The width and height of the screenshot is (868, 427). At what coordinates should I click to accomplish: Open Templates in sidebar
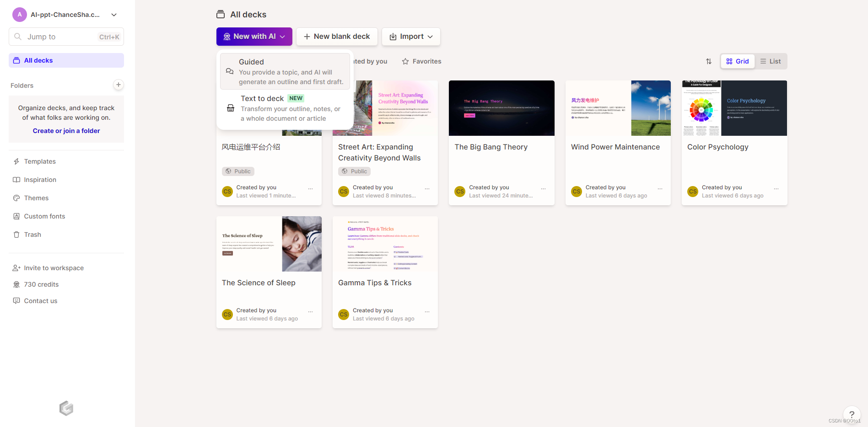click(x=40, y=161)
